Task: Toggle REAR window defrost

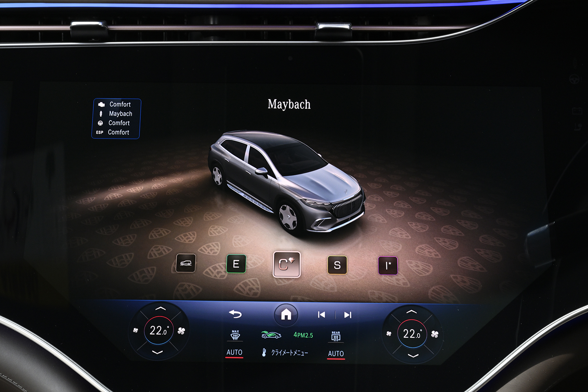Action: point(336,336)
